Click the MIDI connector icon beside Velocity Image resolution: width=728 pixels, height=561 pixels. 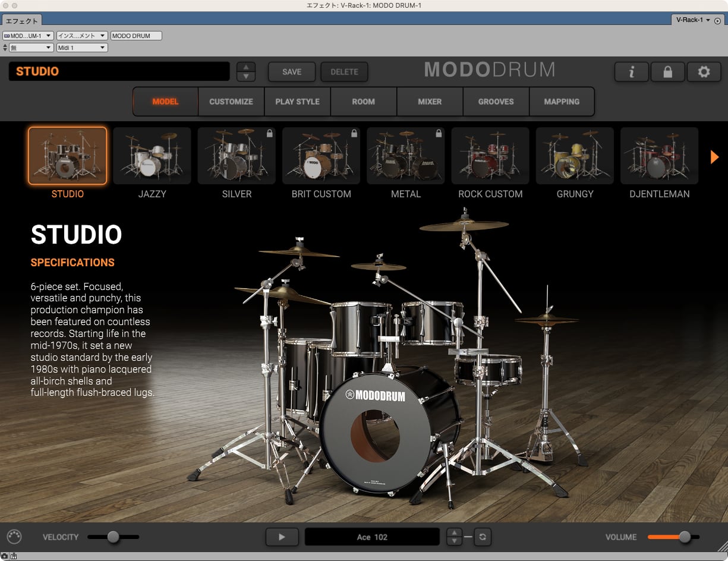coord(14,536)
